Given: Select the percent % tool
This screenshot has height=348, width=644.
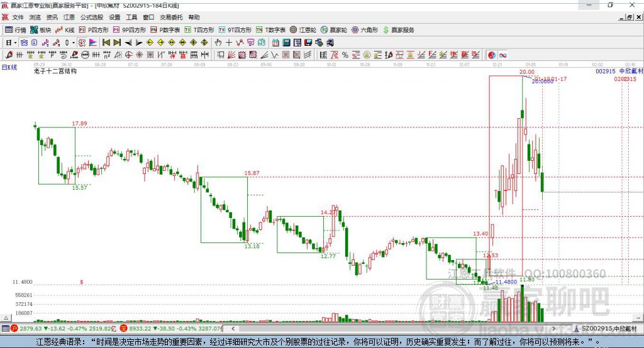Looking at the screenshot, I should 345,55.
